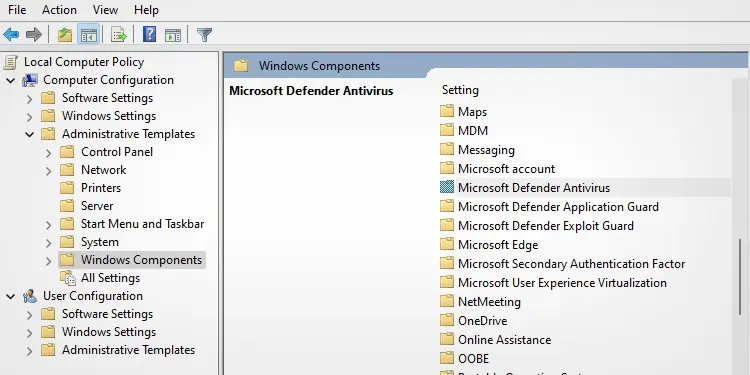
Task: Select Microsoft Secondary Authentication Factor entry
Action: pos(572,264)
